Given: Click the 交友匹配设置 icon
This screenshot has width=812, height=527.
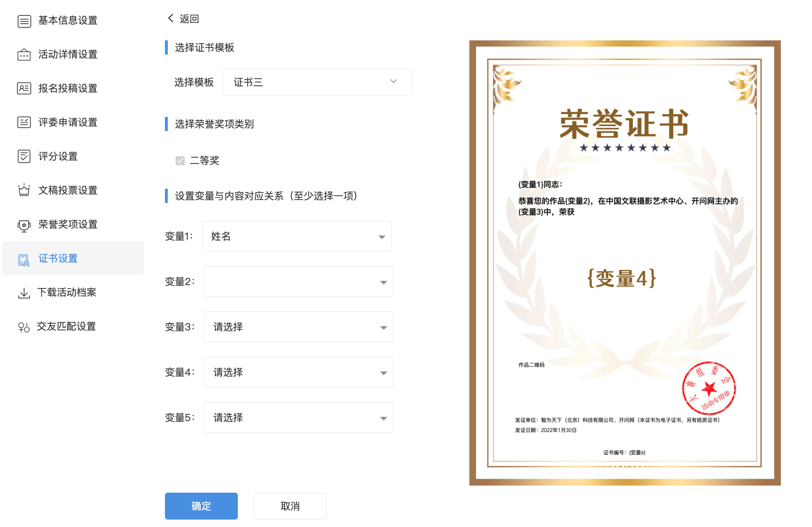Looking at the screenshot, I should pos(24,327).
